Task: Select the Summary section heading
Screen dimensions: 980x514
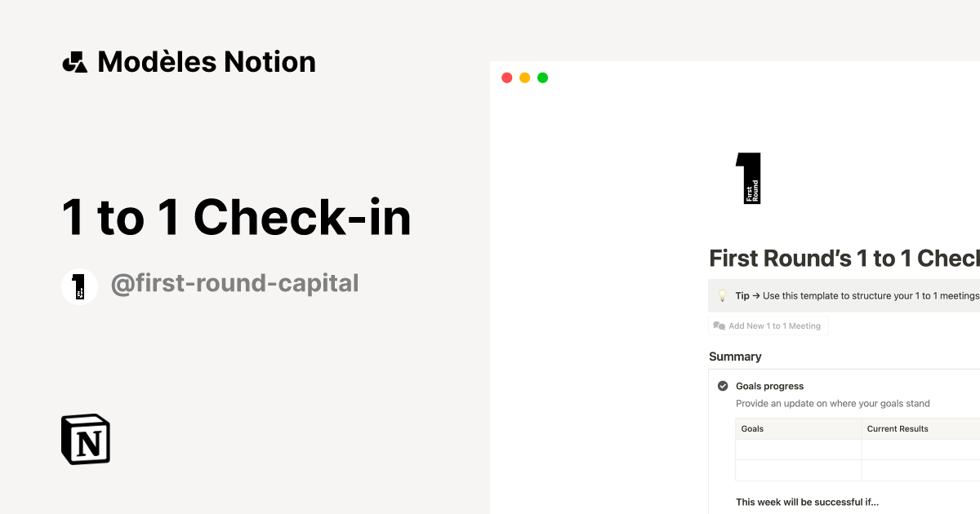Action: click(735, 357)
